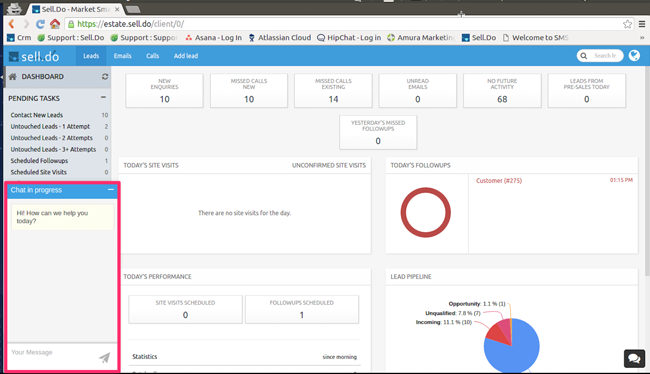
Task: Collapse the Pending Tasks section
Action: (103, 97)
